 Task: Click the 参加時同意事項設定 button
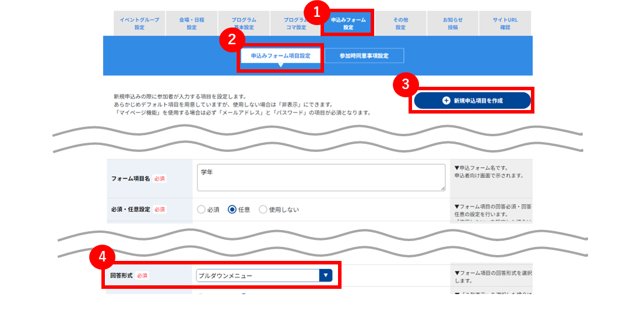click(x=364, y=56)
